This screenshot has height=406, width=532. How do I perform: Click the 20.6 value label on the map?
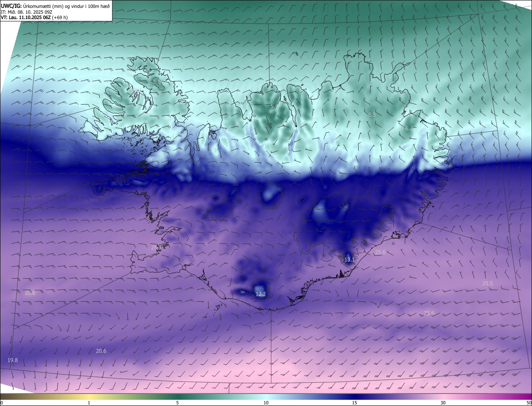click(x=101, y=351)
